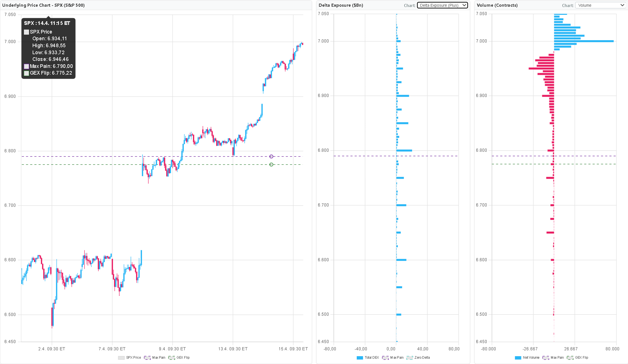The height and width of the screenshot is (364, 628).
Task: Click the green GEX Flip circle on price chart
Action: pos(271,165)
